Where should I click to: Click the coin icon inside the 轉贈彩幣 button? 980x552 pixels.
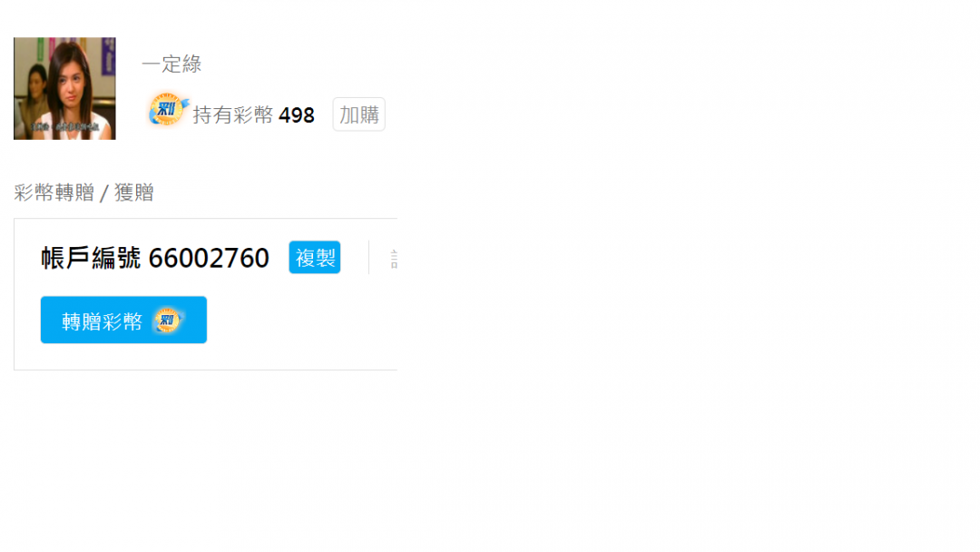click(168, 320)
